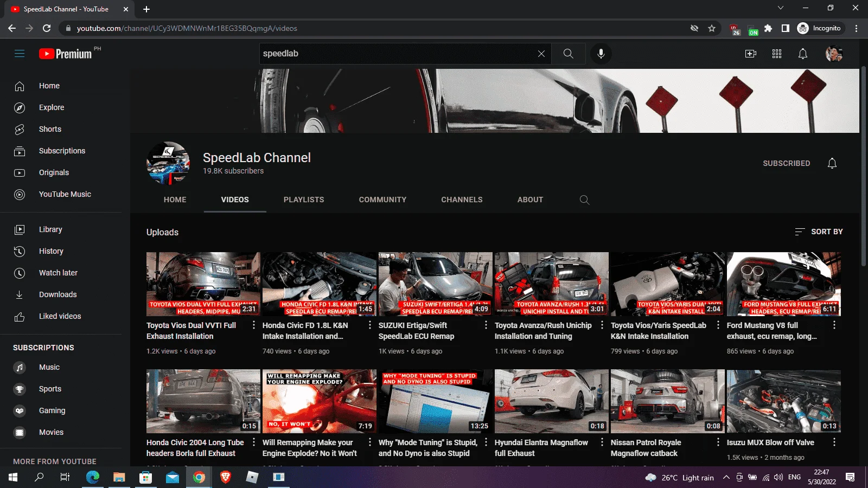Open the Nissan Patrol Royale video thumbnail
The image size is (868, 488).
tap(668, 402)
